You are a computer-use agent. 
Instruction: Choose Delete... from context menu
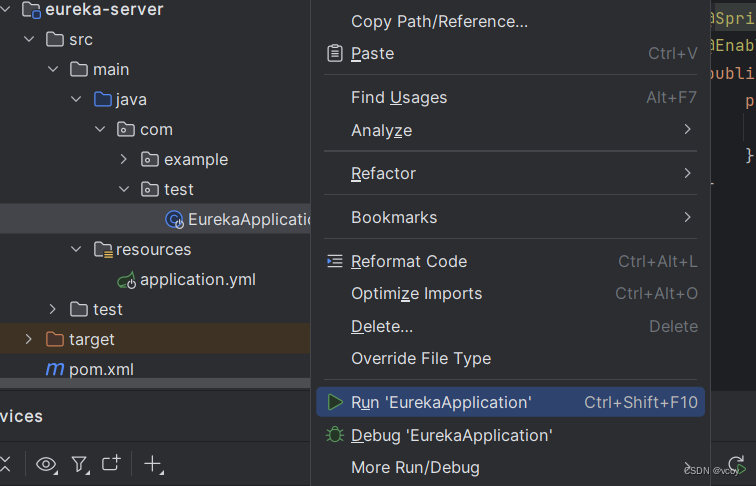click(x=510, y=326)
